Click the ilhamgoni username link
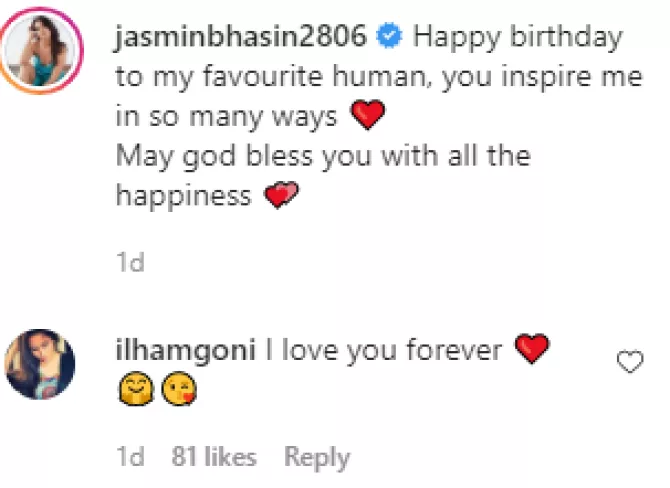This screenshot has width=670, height=488. [186, 350]
